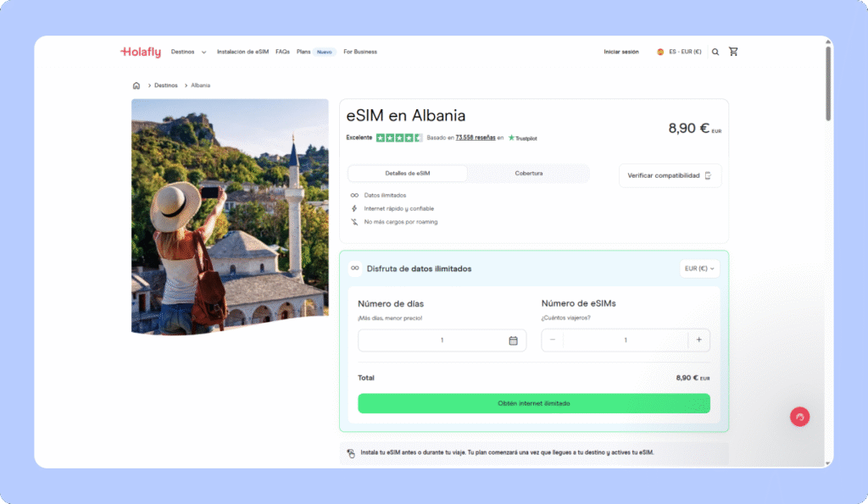
Task: Click Obtén internet ilimitado button
Action: click(534, 403)
